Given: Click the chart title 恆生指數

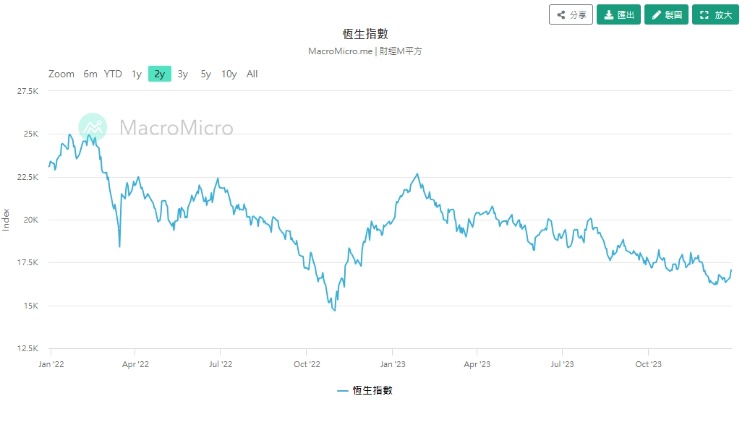Looking at the screenshot, I should click(x=372, y=34).
